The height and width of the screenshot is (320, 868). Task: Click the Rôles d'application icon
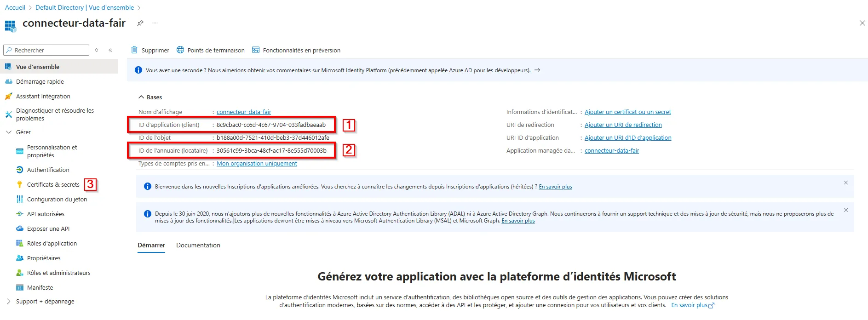(19, 243)
